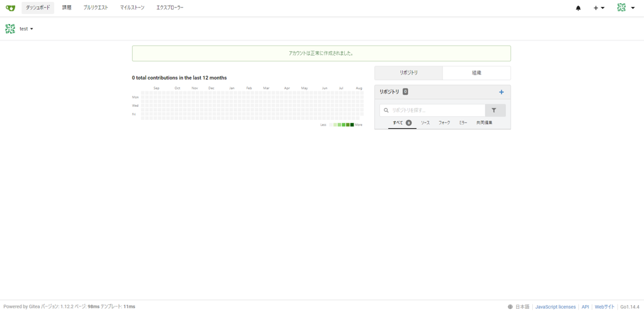Open the user avatar menu in navbar
The width and height of the screenshot is (644, 312).
coord(626,8)
